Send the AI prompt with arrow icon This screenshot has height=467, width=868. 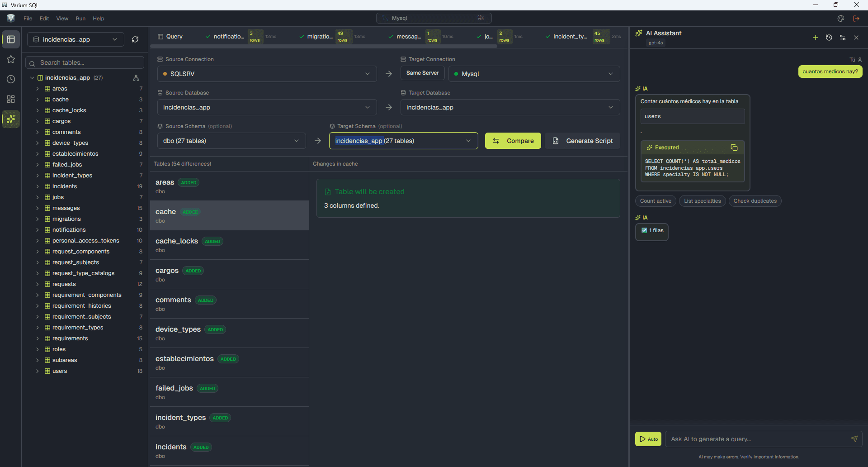click(x=854, y=439)
